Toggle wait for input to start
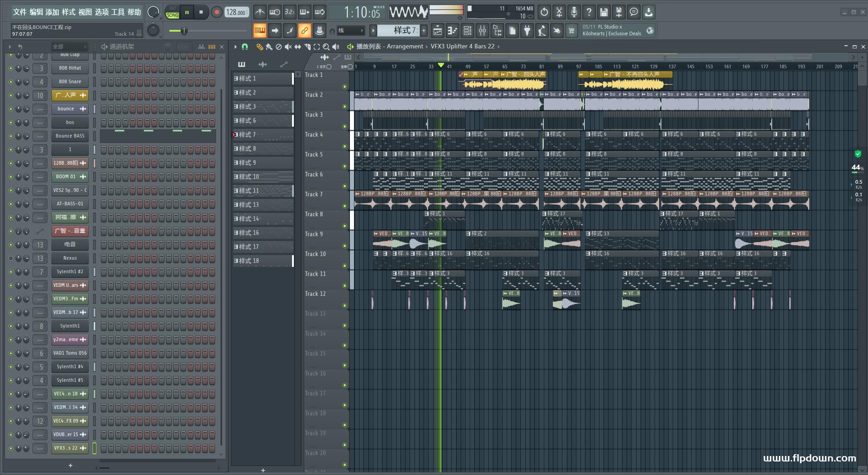Screen dimensions: 868x475 274,12
